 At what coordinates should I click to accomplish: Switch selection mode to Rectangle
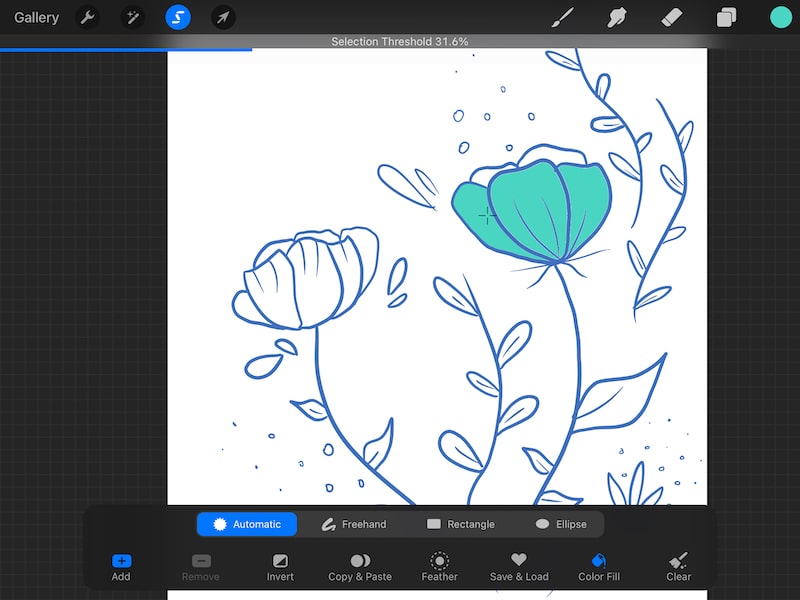pyautogui.click(x=462, y=523)
